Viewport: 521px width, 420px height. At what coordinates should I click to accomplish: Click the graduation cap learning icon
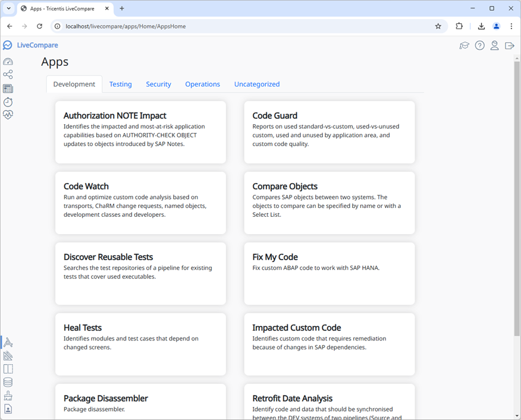464,46
